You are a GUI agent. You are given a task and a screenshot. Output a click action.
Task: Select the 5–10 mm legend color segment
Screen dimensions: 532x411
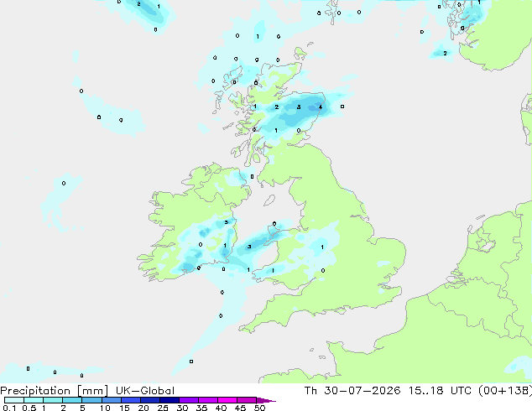(x=91, y=400)
